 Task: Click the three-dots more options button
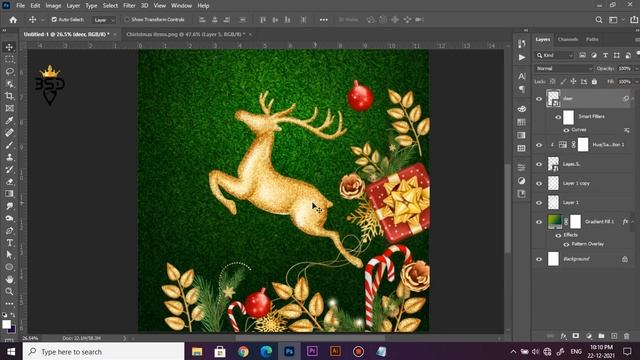point(324,20)
